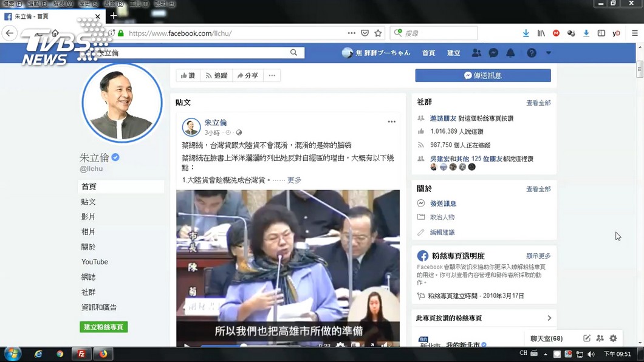Open profile 焦胖胖ブーちゃん in top bar

pyautogui.click(x=376, y=52)
